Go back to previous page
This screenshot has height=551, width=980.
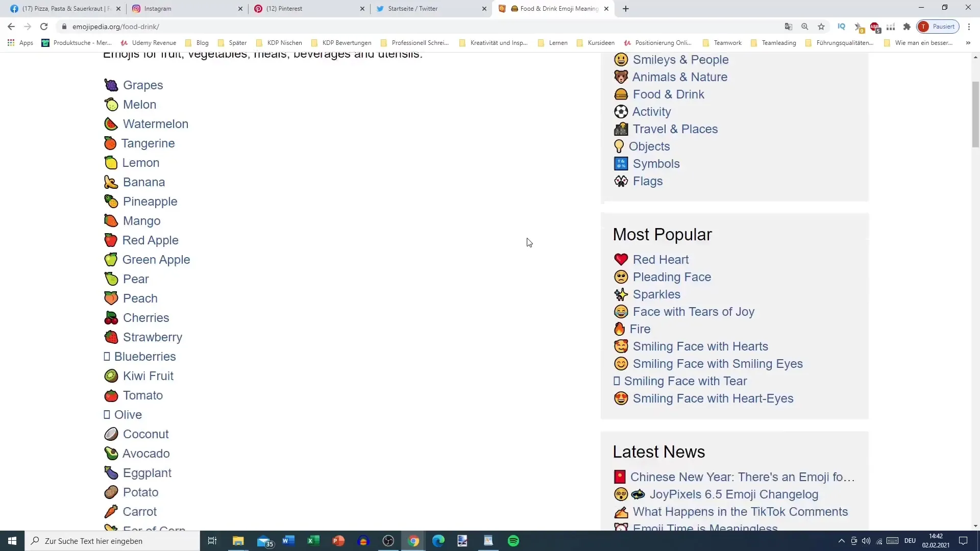tap(11, 27)
